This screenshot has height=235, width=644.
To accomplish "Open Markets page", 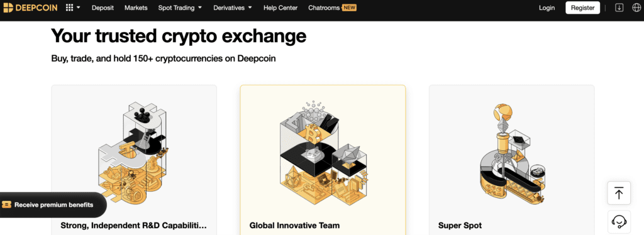I will click(136, 8).
